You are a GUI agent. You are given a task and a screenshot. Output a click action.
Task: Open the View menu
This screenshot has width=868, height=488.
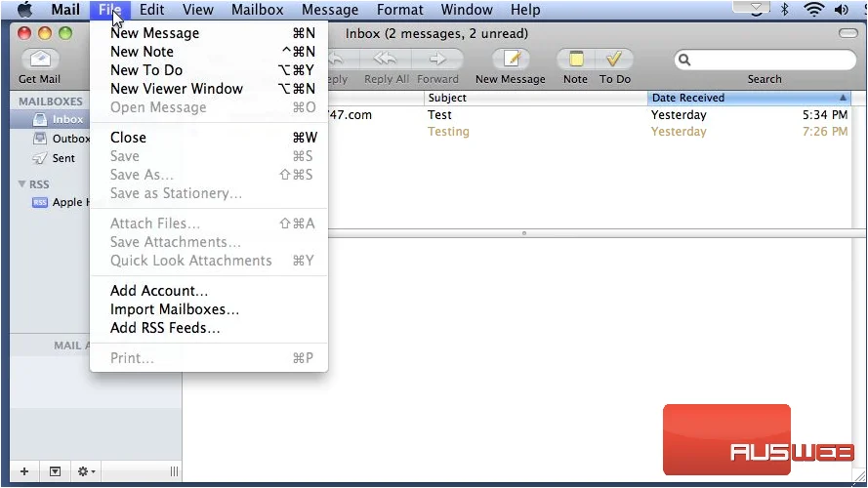(x=197, y=10)
